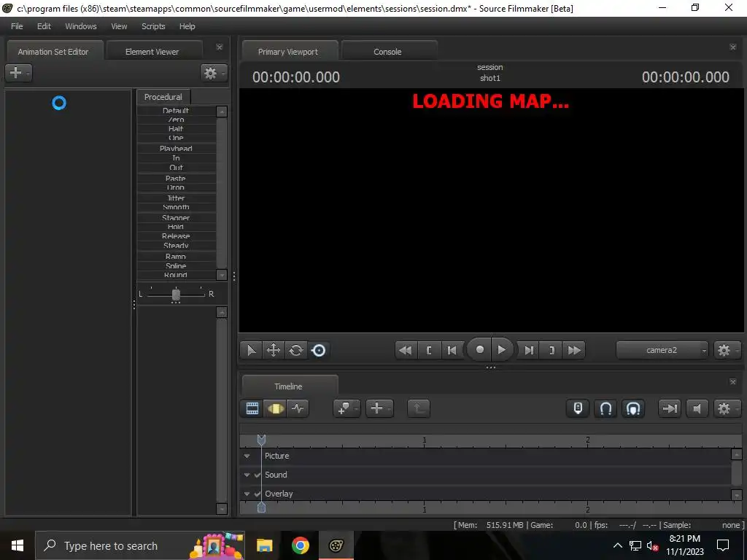Image resolution: width=747 pixels, height=560 pixels.
Task: Jump to the in-point bracket
Action: coord(429,351)
